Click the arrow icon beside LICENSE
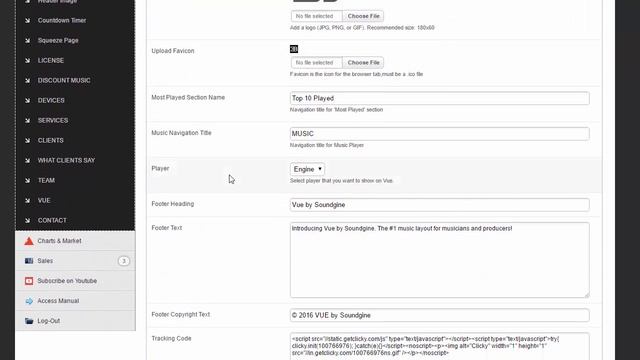This screenshot has width=640, height=360. 27,60
